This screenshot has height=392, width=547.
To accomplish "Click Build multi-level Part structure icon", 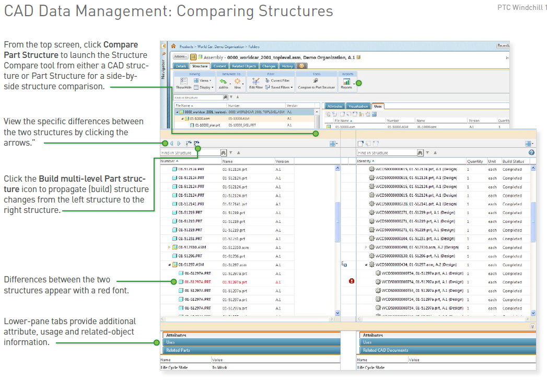I will (x=196, y=143).
